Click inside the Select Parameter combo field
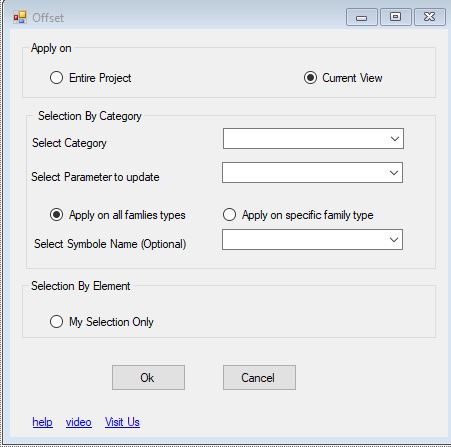451x447 pixels. [x=312, y=173]
